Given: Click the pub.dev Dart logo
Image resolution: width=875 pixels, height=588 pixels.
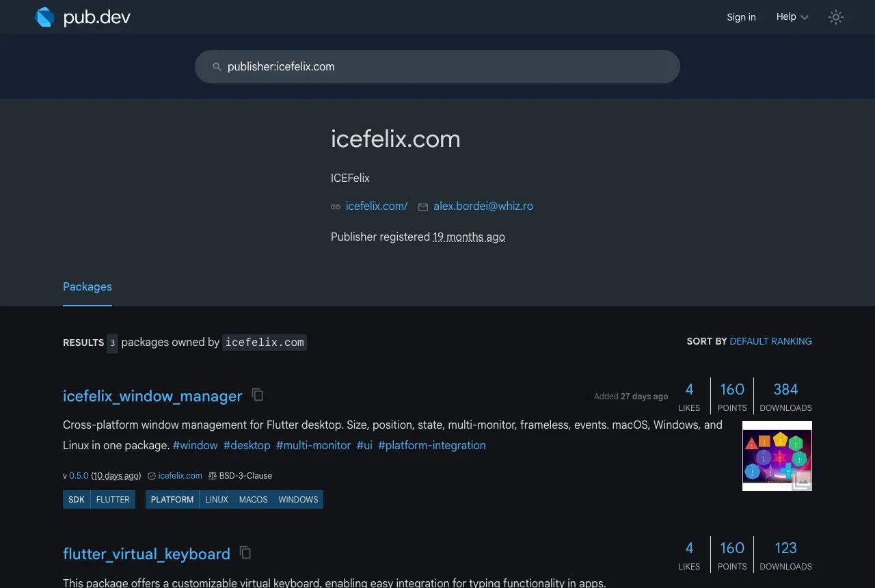Looking at the screenshot, I should tap(82, 17).
